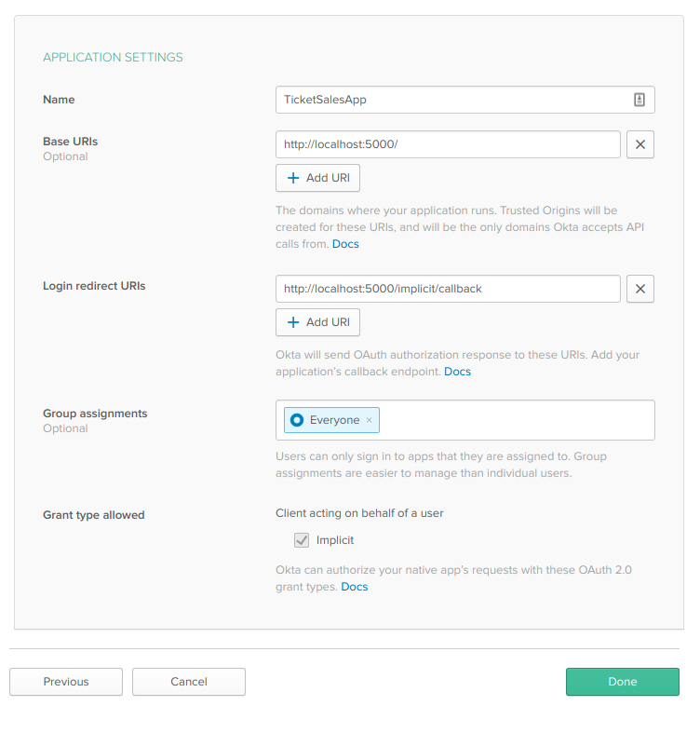700x733 pixels.
Task: Click the autofill icon in the Name field
Action: [639, 100]
